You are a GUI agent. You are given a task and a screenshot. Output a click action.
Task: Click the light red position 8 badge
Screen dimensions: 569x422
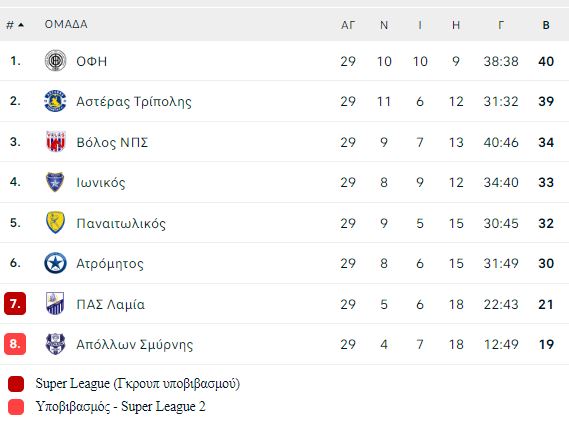click(15, 344)
